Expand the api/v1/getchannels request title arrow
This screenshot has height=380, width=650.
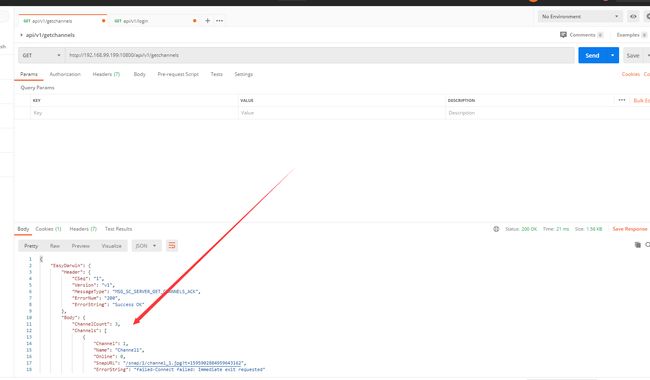pos(22,35)
